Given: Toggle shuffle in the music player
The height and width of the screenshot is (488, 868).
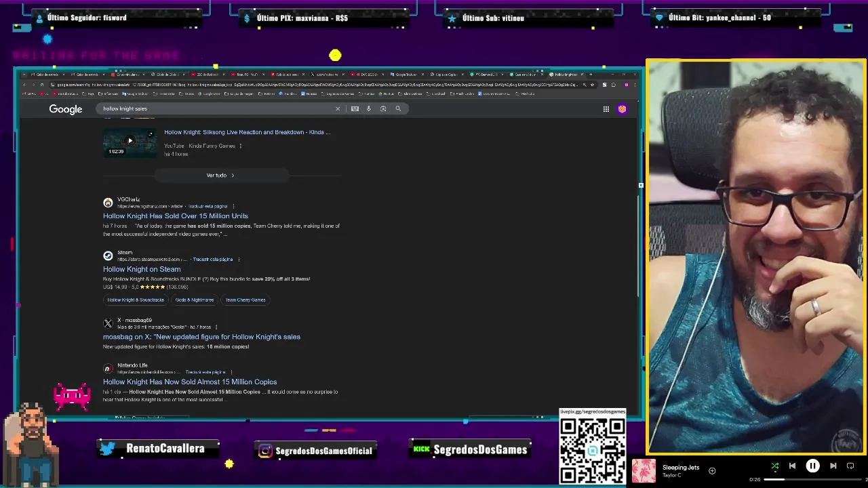Looking at the screenshot, I should pyautogui.click(x=775, y=466).
